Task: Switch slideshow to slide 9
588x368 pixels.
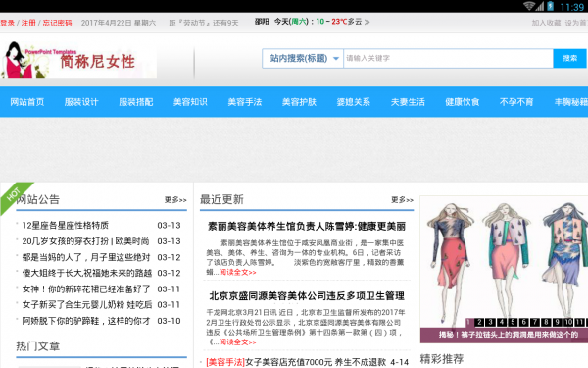Action: pyautogui.click(x=558, y=322)
